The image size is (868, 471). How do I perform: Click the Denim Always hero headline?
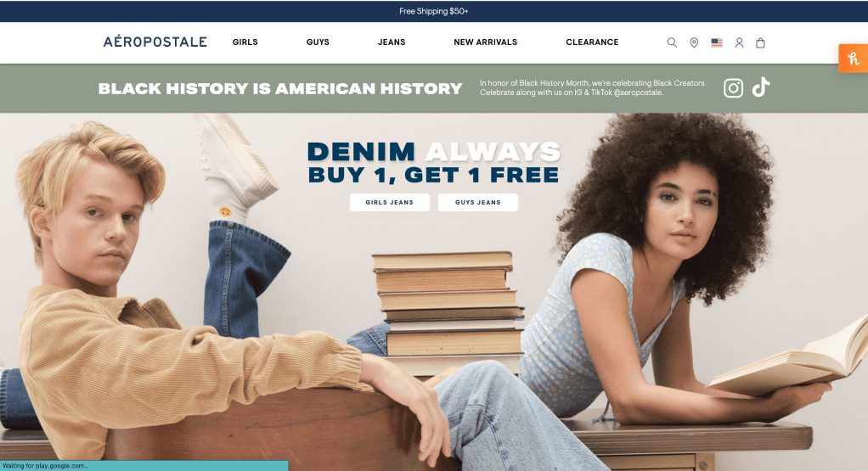pos(434,152)
